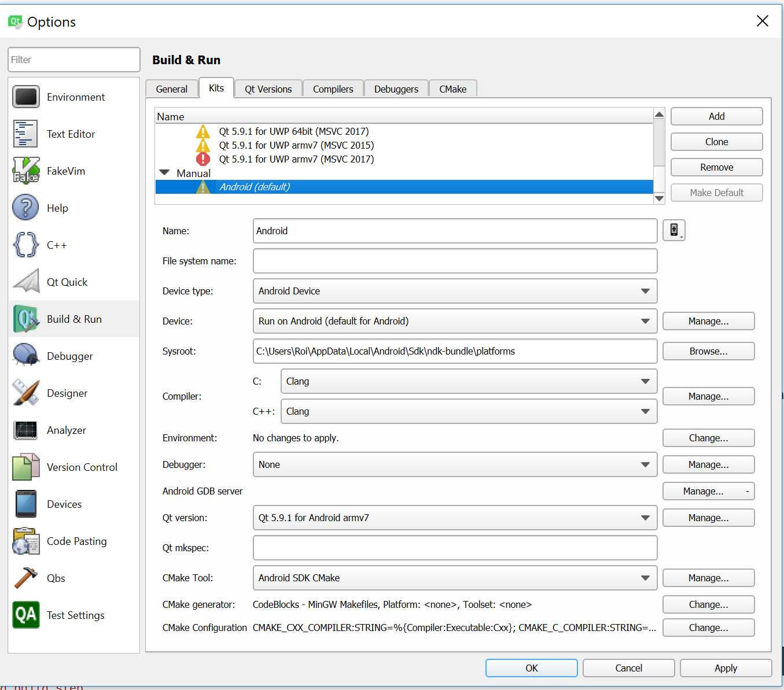
Task: Select Android (default) kit row
Action: [404, 187]
